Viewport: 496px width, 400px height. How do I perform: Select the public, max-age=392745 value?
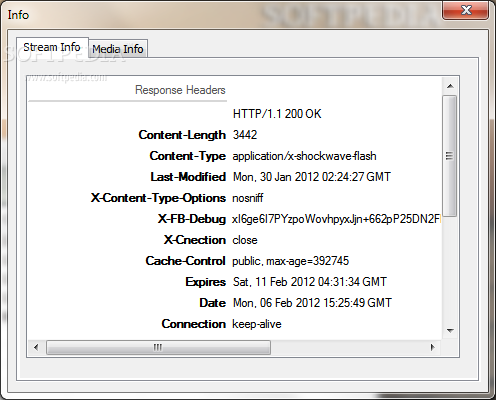click(291, 261)
